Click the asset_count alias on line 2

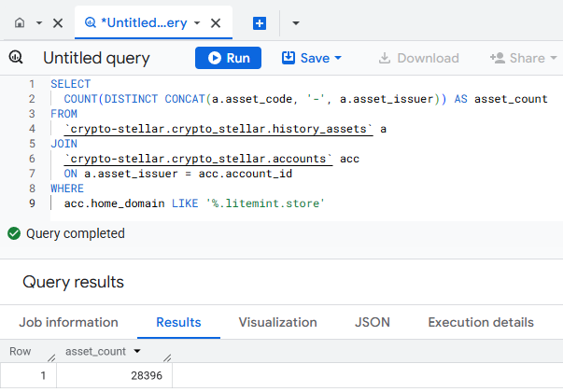pyautogui.click(x=511, y=99)
